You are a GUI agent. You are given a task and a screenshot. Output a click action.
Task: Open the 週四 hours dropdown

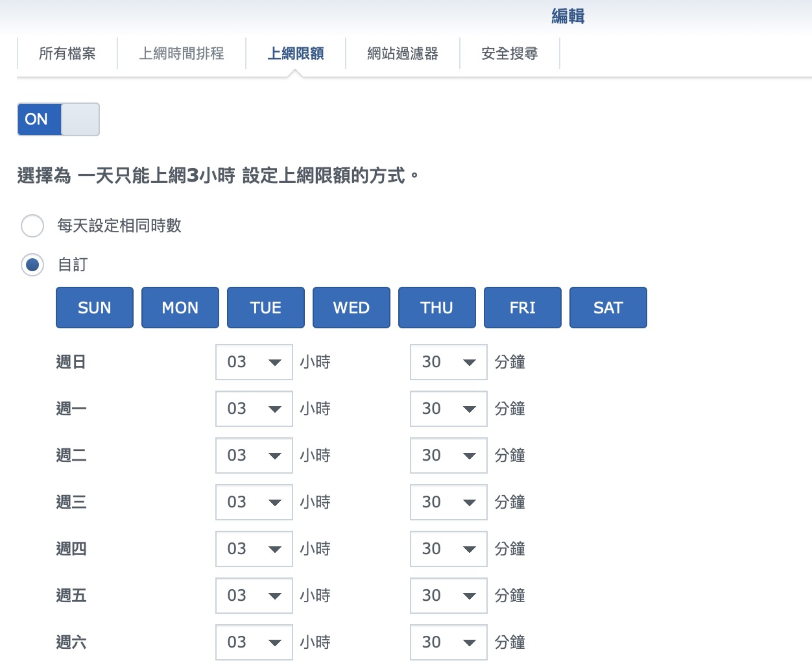254,549
